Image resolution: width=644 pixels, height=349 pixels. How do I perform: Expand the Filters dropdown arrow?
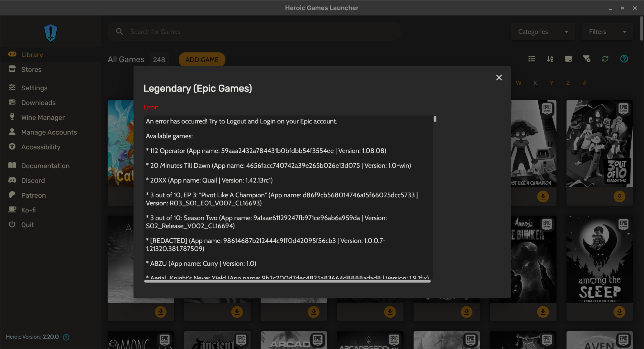tap(624, 32)
